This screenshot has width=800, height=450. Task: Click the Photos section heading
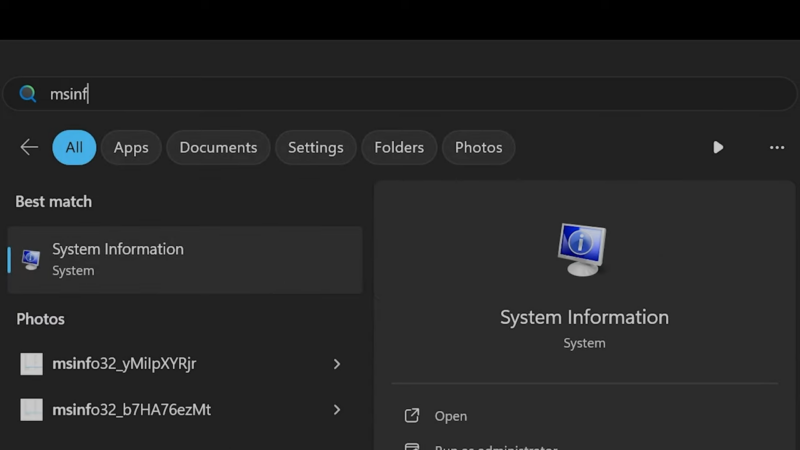40,319
